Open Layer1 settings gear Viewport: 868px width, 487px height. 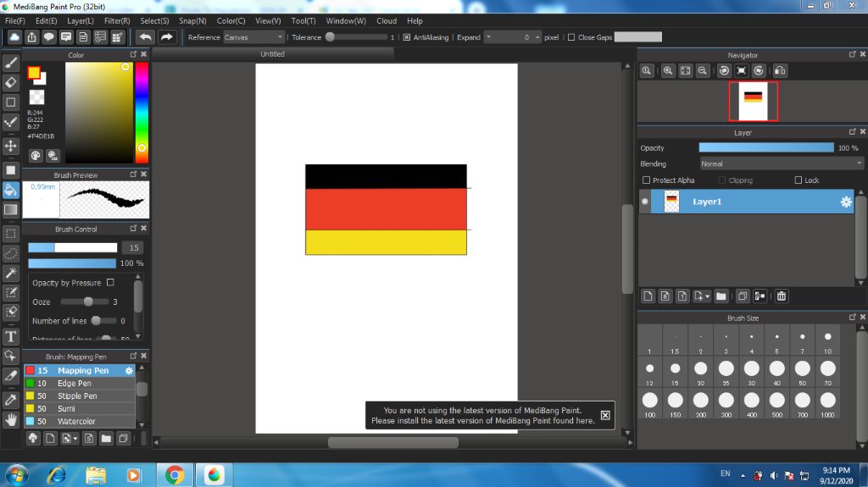tap(846, 202)
